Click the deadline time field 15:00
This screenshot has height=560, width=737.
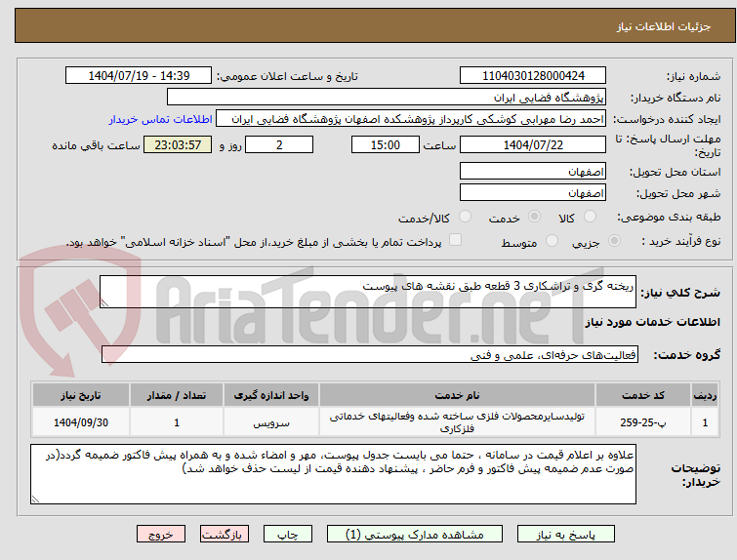pos(386,144)
